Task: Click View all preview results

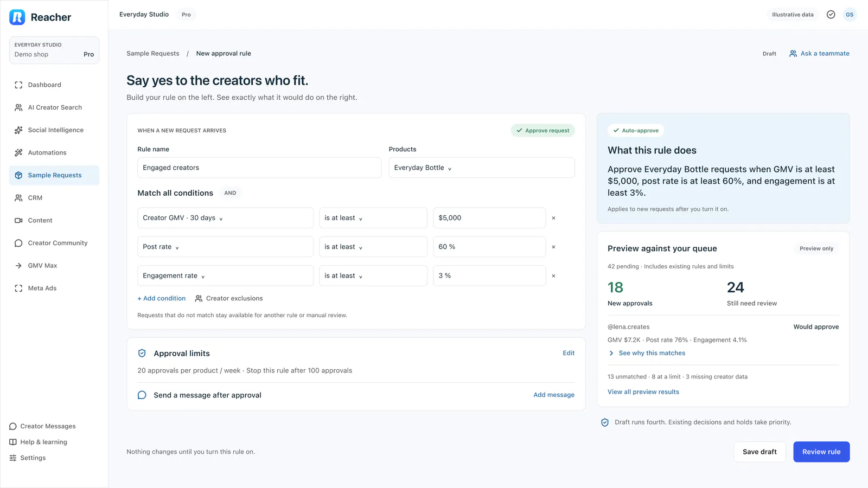Action: click(x=643, y=392)
